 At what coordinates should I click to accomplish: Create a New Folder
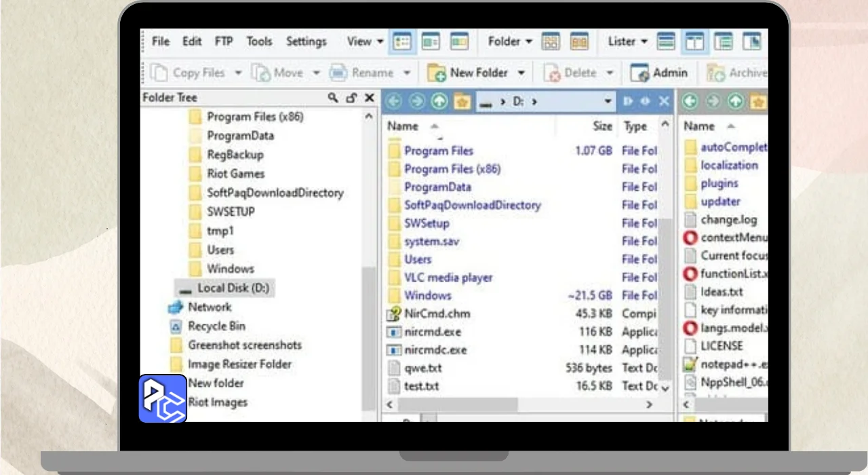click(x=468, y=73)
